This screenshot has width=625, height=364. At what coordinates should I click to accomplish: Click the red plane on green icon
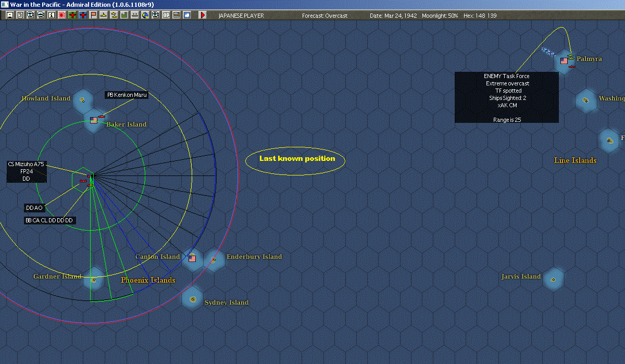[72, 15]
